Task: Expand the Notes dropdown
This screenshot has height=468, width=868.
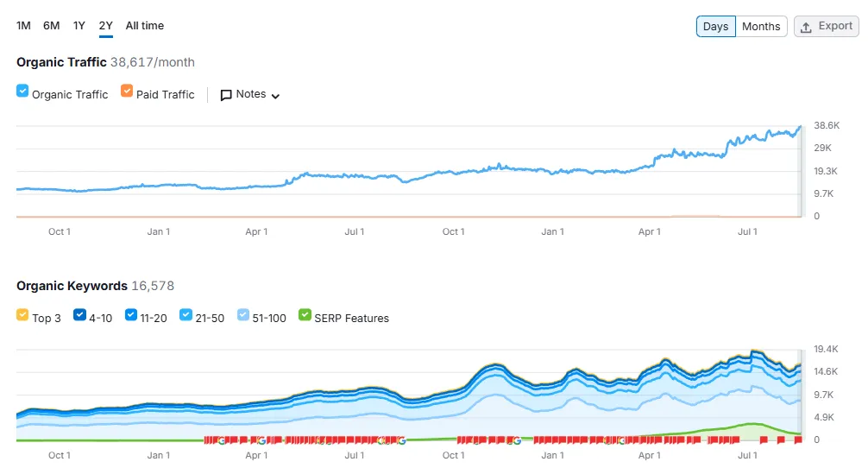Action: pyautogui.click(x=250, y=95)
